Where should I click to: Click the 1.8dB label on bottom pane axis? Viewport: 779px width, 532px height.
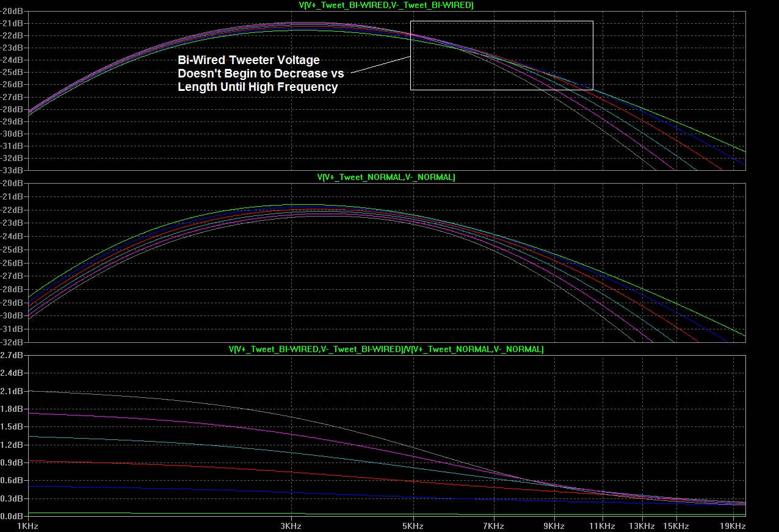click(x=12, y=409)
